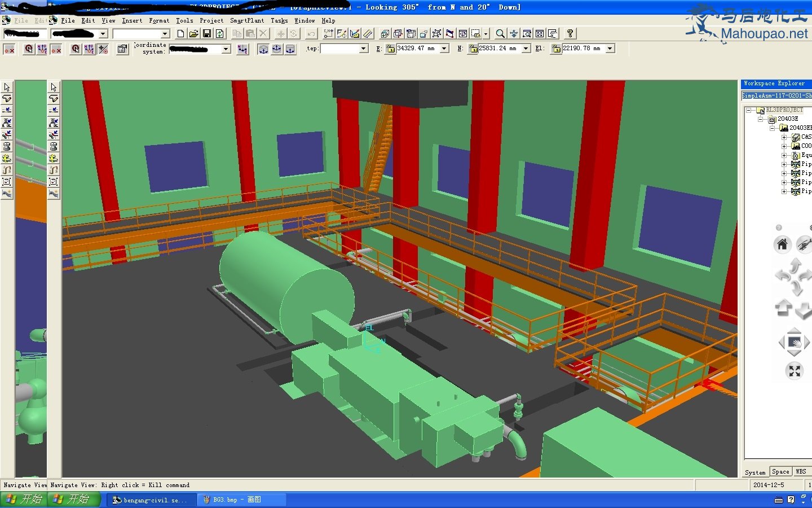812x508 pixels.
Task: Select the 20403E node in tree
Action: [x=788, y=119]
